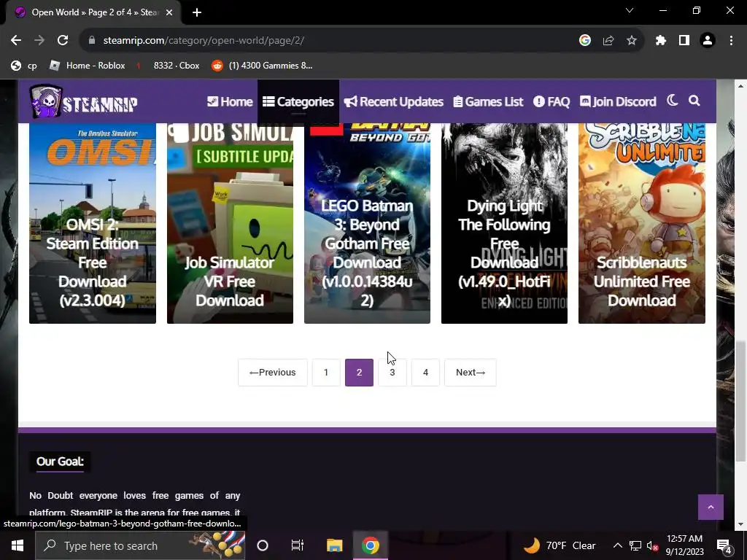Open Scribblenauts Unlimited Free Download card
This screenshot has height=560, width=747.
(x=642, y=223)
